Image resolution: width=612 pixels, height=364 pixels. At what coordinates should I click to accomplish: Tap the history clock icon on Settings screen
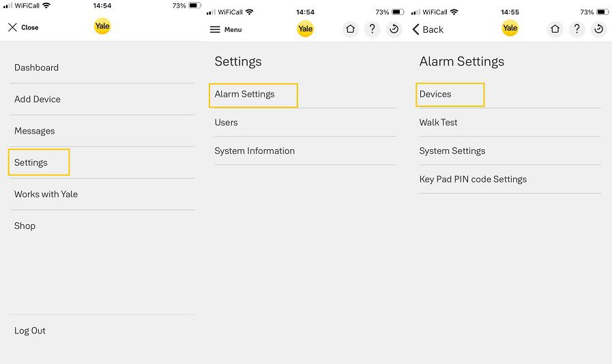click(x=394, y=29)
